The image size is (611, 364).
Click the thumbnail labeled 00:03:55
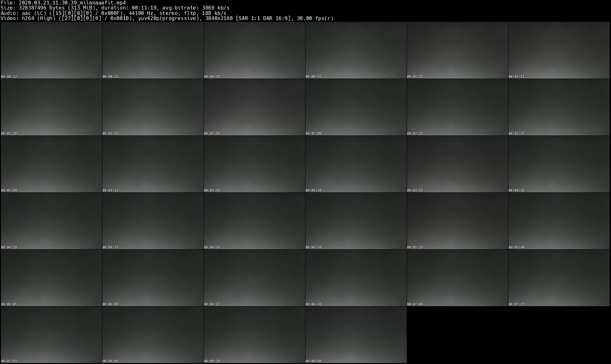point(458,164)
